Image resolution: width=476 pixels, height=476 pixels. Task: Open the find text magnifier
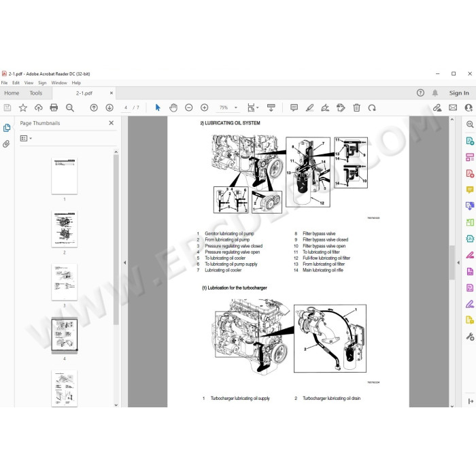pos(70,107)
